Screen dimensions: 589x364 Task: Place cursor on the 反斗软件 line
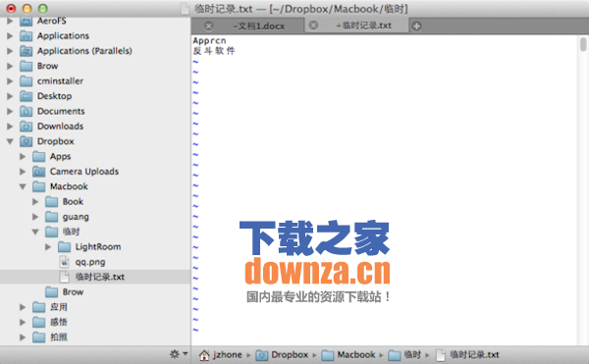pos(214,51)
